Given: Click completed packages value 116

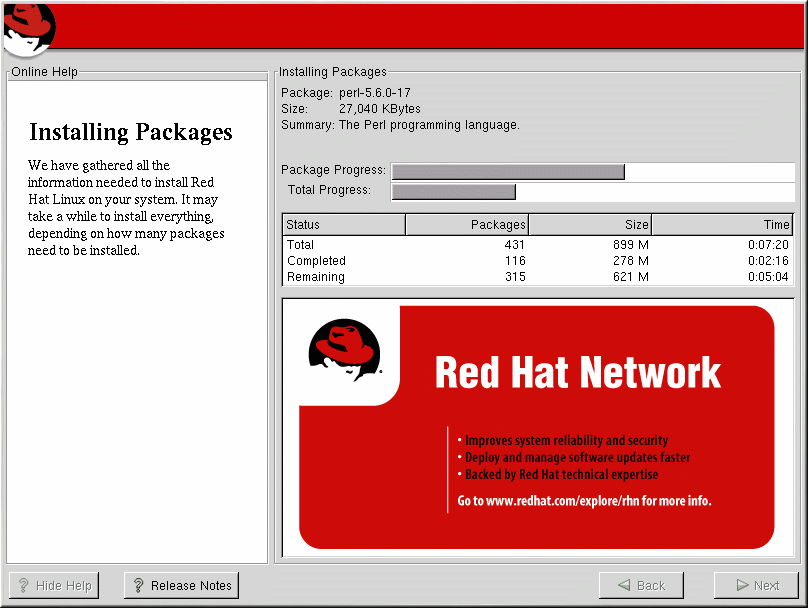Looking at the screenshot, I should click(515, 261).
